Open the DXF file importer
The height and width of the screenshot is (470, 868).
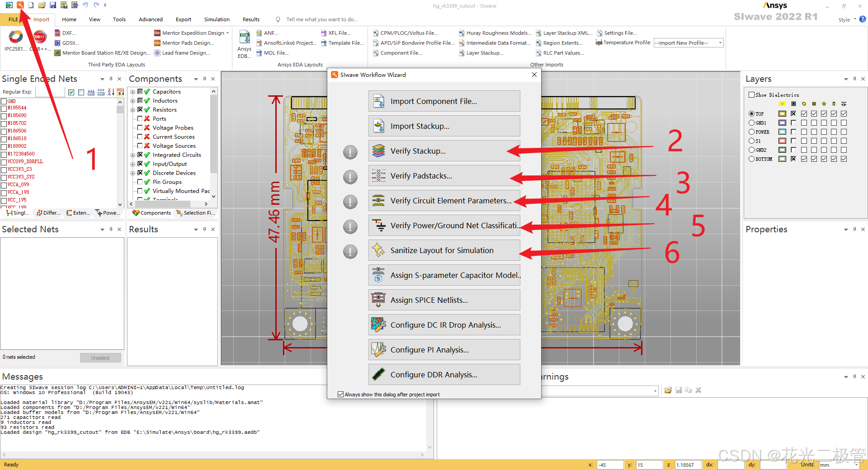66,33
